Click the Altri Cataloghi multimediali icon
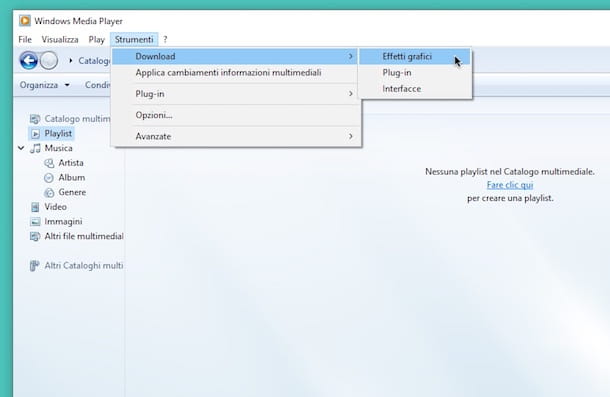 (x=34, y=266)
